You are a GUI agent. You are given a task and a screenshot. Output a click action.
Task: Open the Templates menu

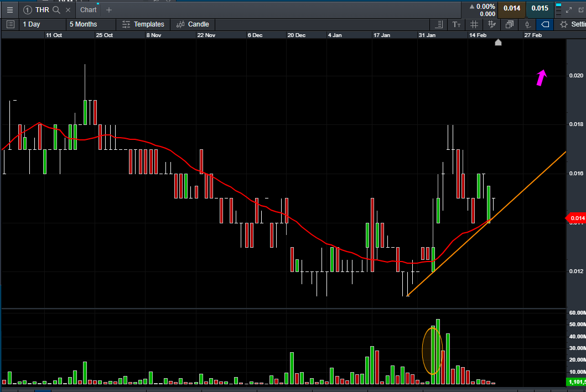(143, 24)
